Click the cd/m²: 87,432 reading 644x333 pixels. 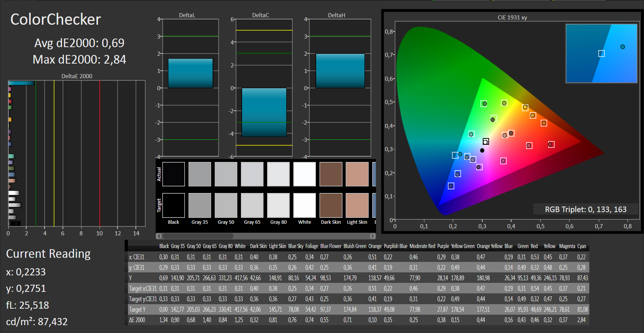37,322
